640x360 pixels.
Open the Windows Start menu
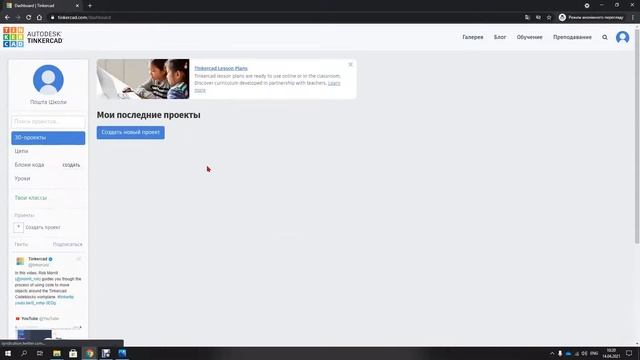(x=8, y=353)
